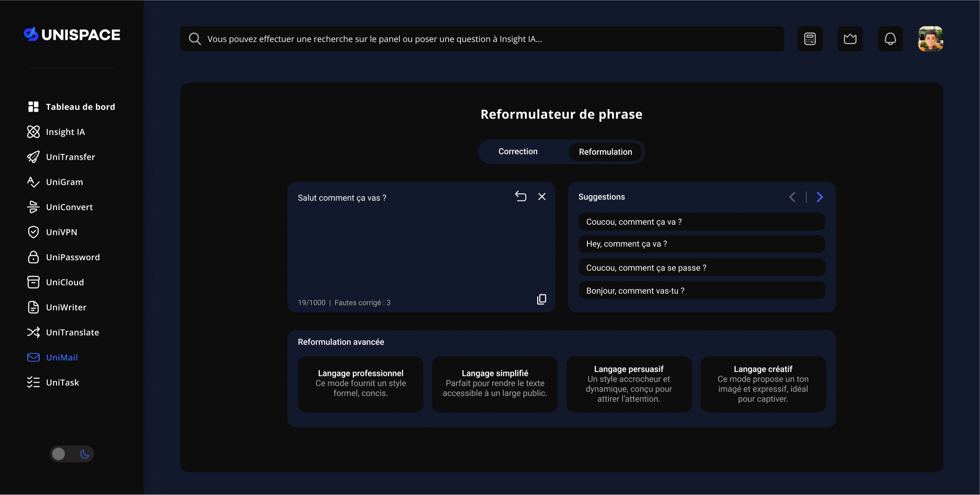Open Insight IA menu item

[56, 132]
